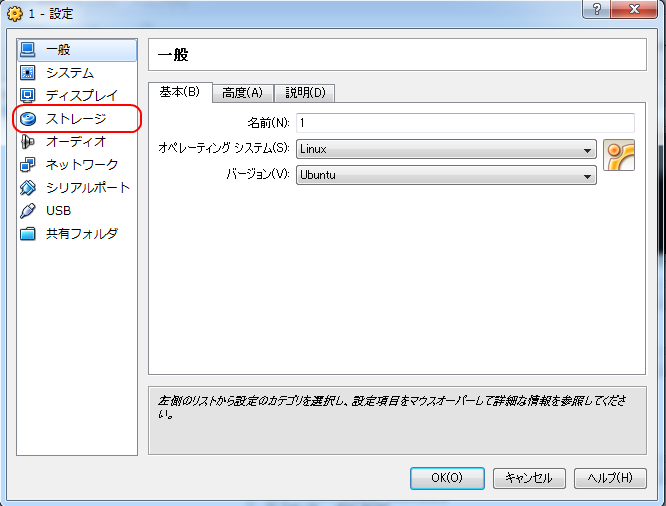The image size is (666, 506).
Task: Open the システム settings category
Action: tap(77, 73)
